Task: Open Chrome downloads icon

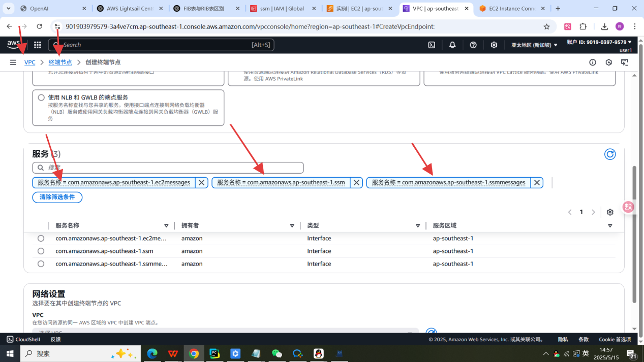Action: click(604, 26)
